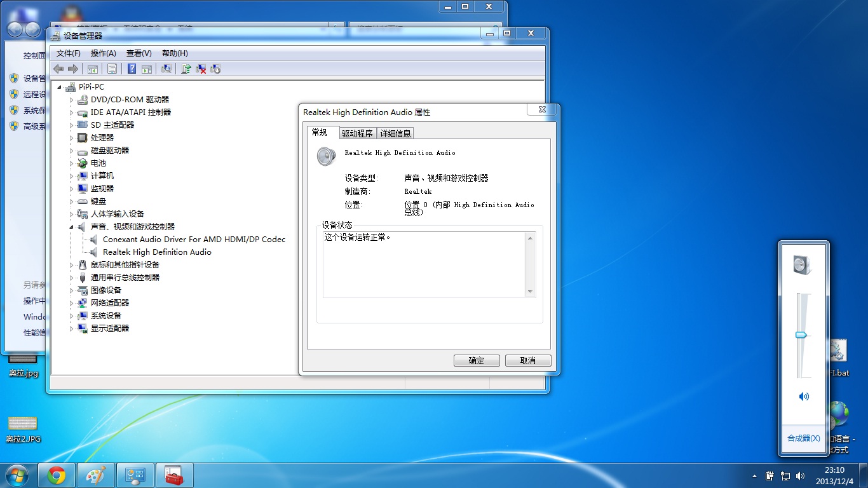Collapse the 声音、视频和游戏控制器 node
Image resolution: width=868 pixels, height=488 pixels.
pos(72,226)
